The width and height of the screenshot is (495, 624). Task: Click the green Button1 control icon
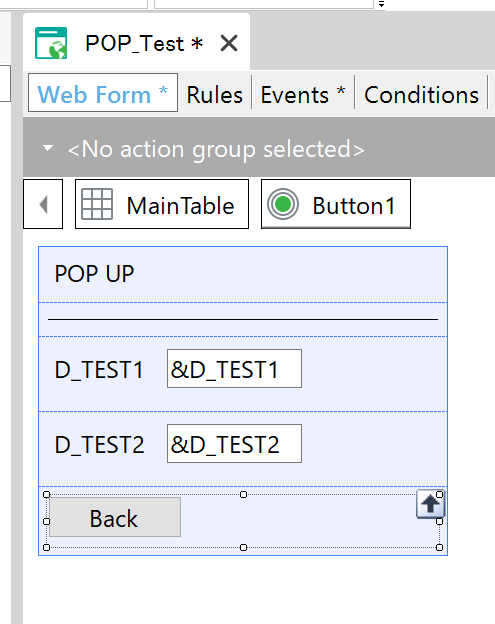point(283,205)
